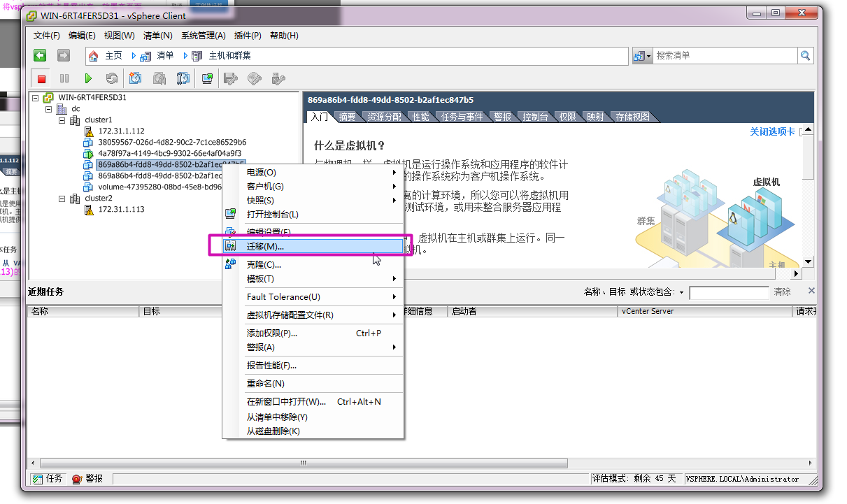Click the host 172.31.1.112 warning icon
The image size is (847, 504).
pyautogui.click(x=88, y=131)
